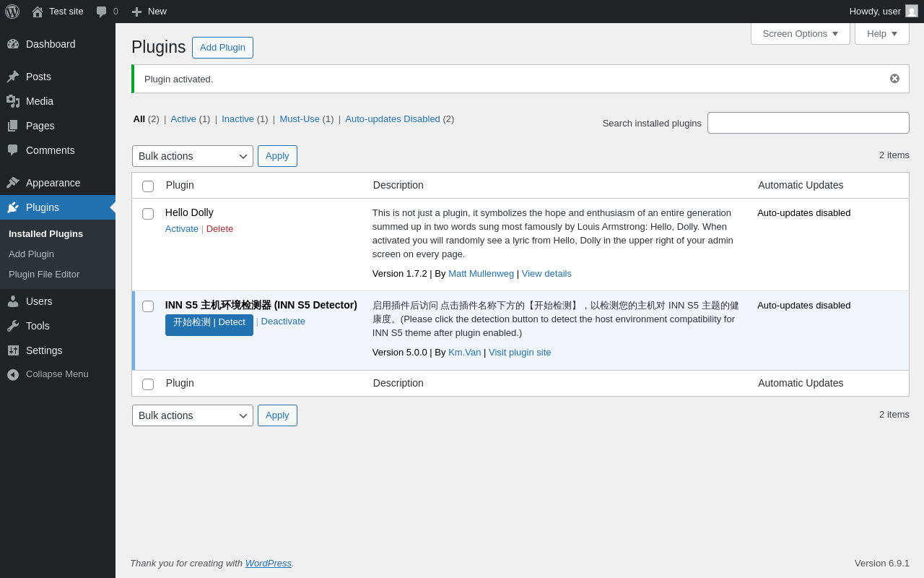Click Howdy, user account menu
The height and width of the screenshot is (578, 924).
883,12
